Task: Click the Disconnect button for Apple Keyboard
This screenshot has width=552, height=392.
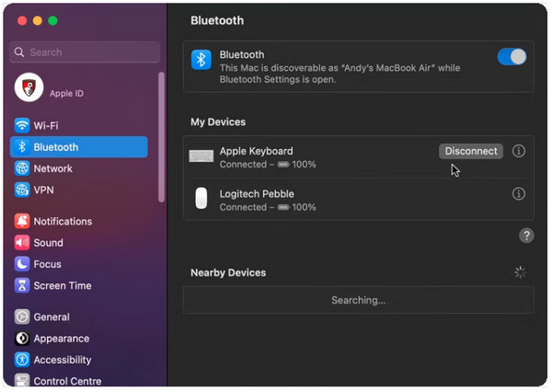Action: pos(471,151)
